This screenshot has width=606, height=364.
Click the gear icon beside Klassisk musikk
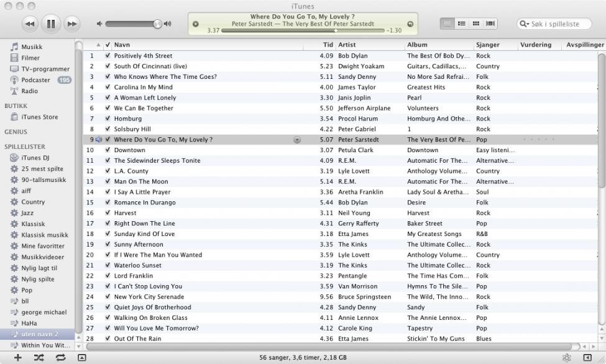14,235
